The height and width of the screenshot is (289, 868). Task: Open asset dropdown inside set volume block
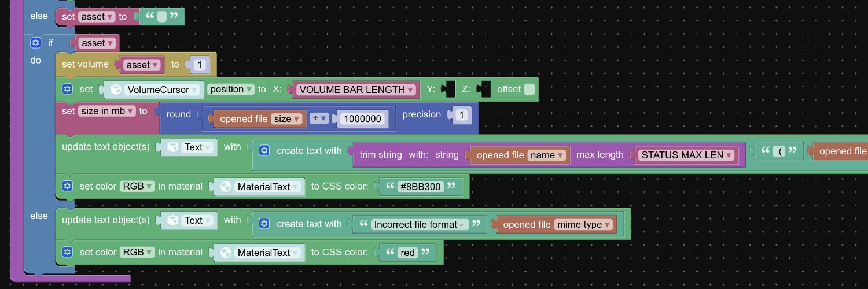coord(142,65)
